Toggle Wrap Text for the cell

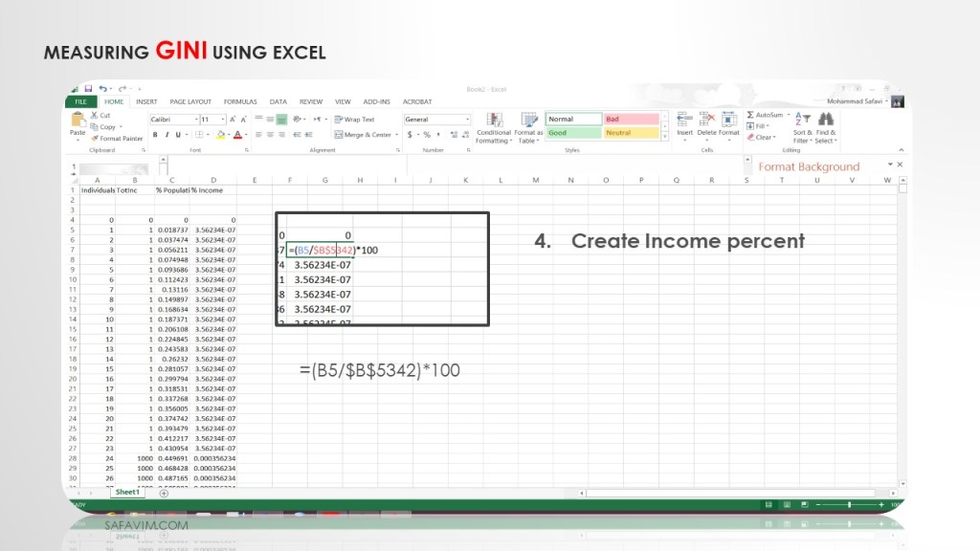pos(354,120)
